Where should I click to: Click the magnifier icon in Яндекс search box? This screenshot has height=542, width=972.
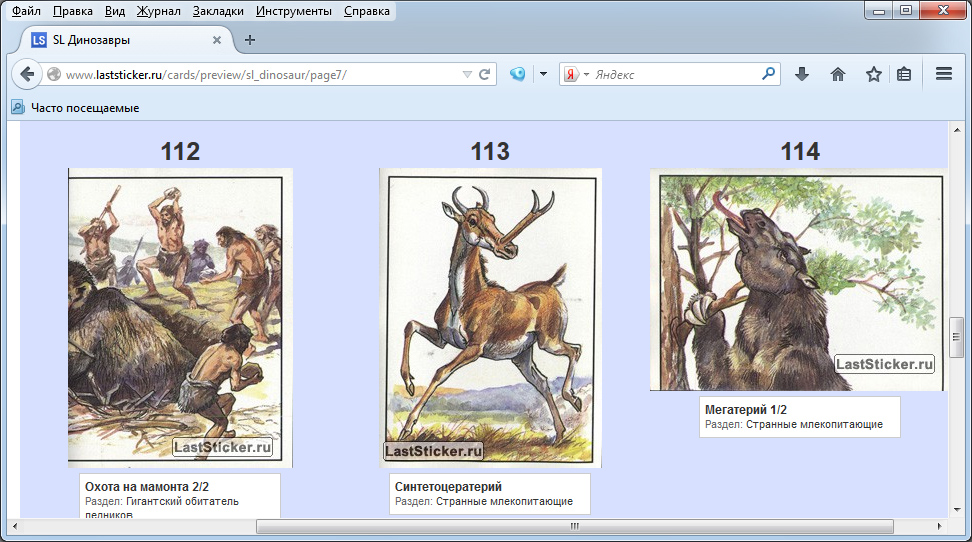[x=768, y=74]
